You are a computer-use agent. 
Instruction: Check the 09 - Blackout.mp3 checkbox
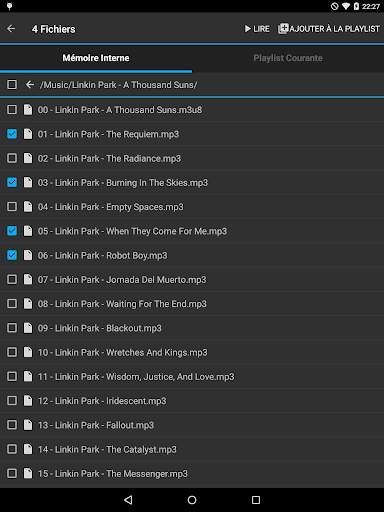coord(12,328)
